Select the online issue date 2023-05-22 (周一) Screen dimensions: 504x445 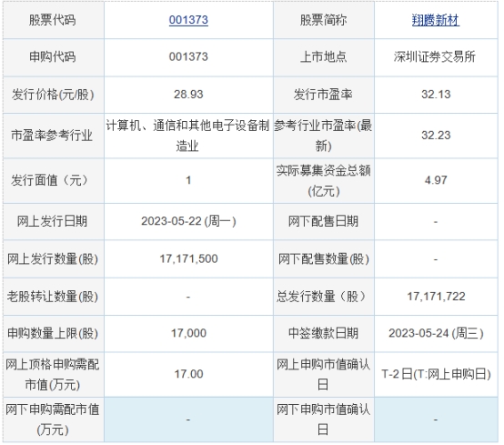(188, 221)
